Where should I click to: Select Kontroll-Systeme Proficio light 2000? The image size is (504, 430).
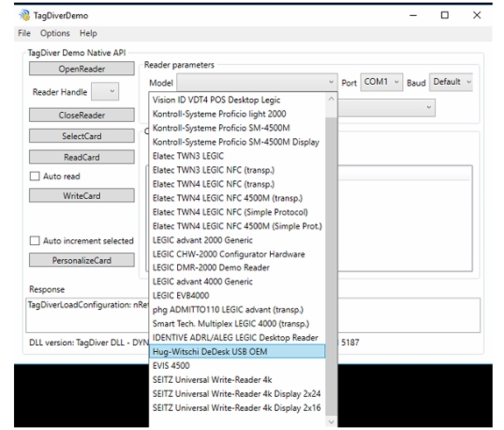(238, 114)
